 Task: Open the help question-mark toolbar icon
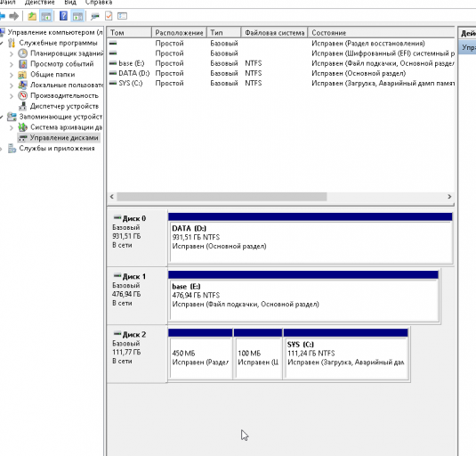(63, 16)
